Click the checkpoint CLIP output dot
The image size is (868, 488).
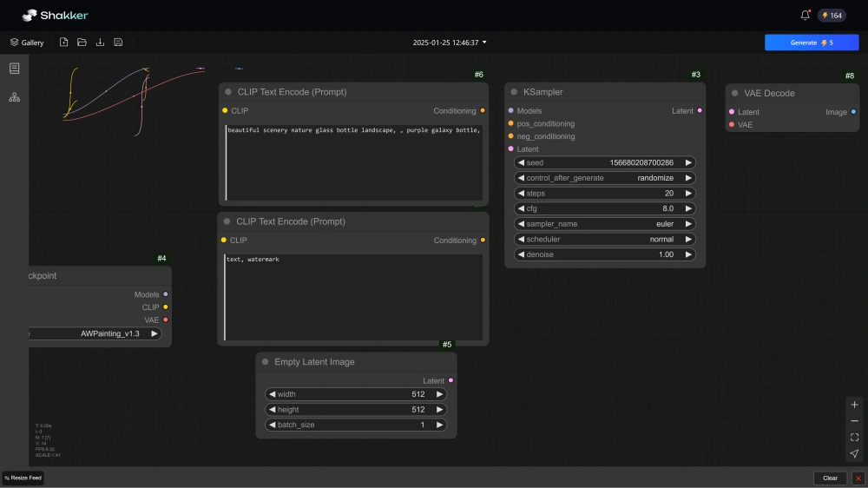point(166,307)
